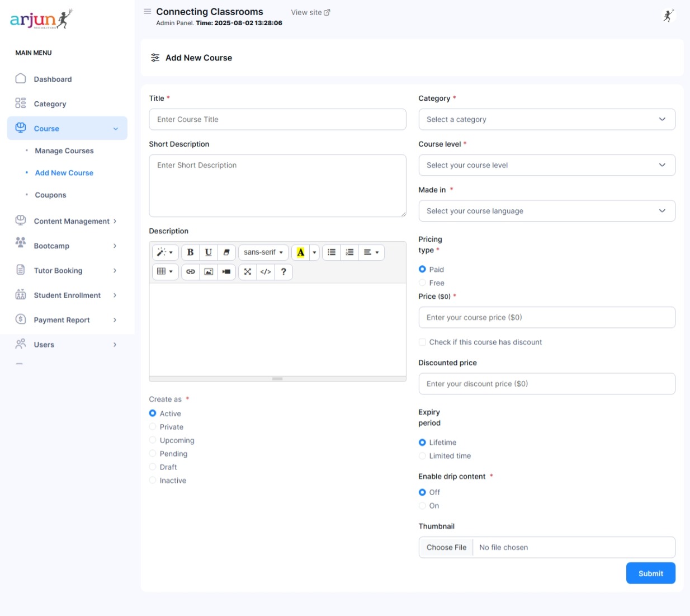Toggle fullscreen mode in the editor

click(x=248, y=272)
